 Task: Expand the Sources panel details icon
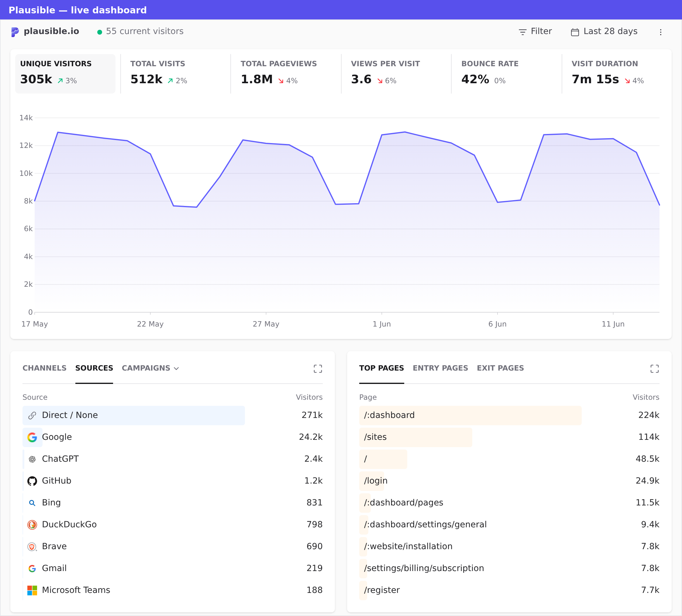[318, 368]
